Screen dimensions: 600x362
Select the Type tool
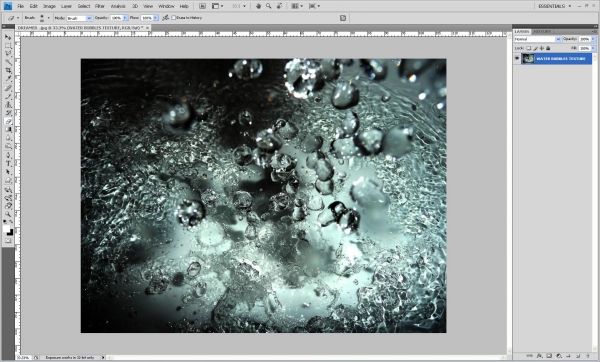click(x=8, y=164)
